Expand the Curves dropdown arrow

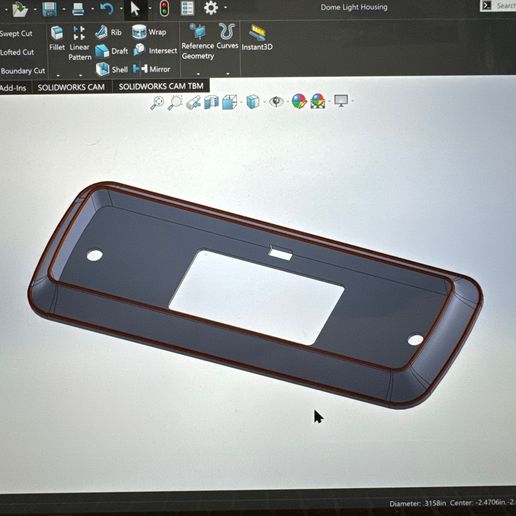pos(228,74)
